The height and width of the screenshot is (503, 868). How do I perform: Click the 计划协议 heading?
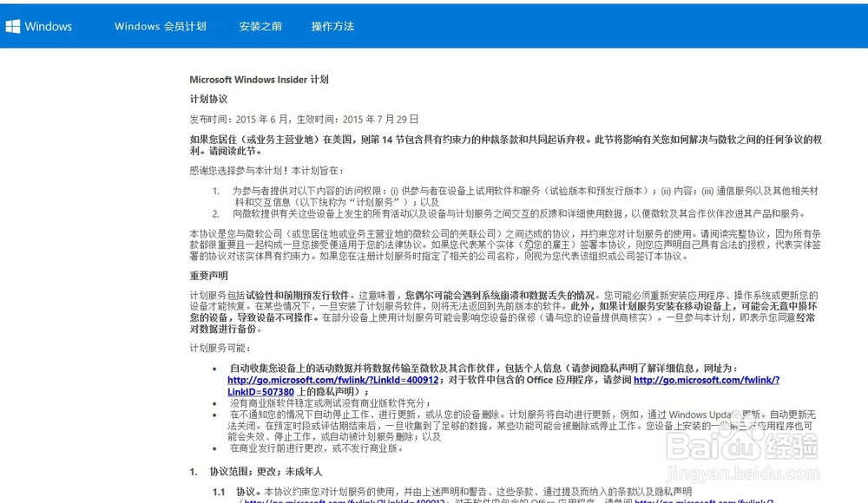point(208,99)
